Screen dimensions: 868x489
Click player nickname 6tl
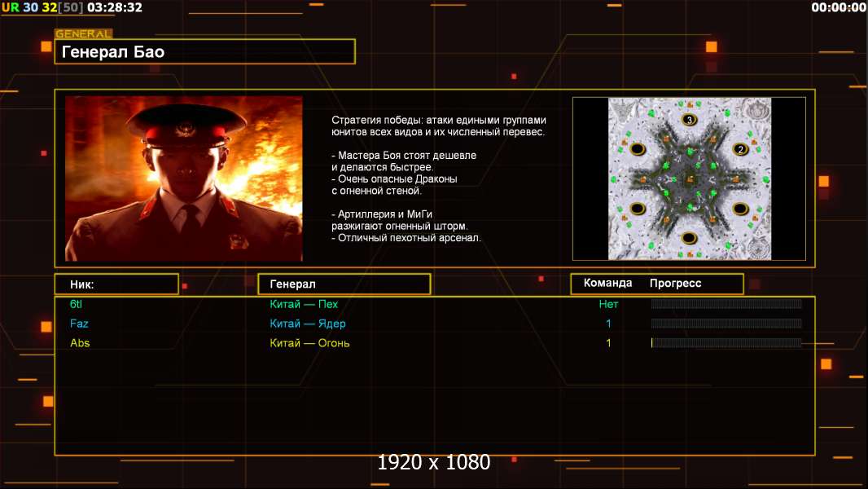[76, 304]
